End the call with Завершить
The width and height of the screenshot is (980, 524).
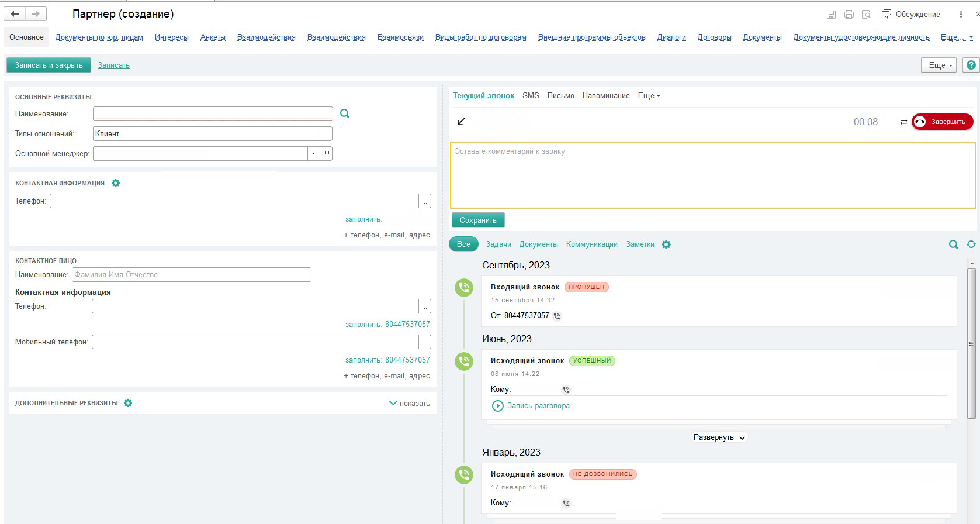pos(942,122)
